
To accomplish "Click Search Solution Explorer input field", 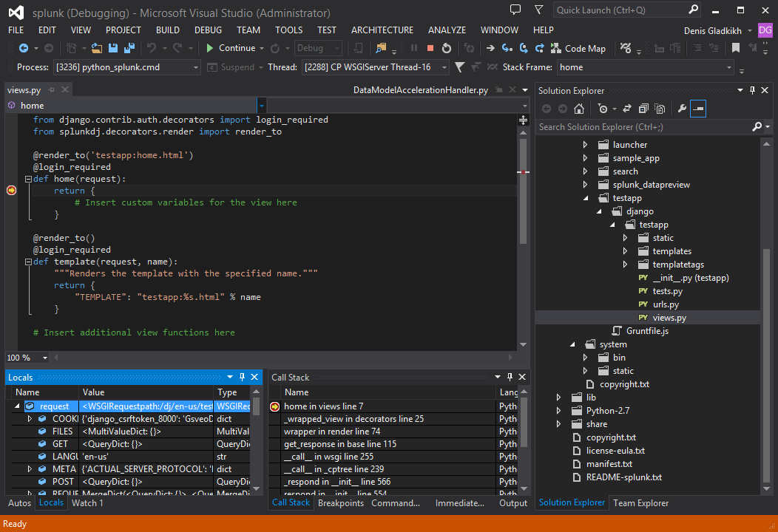I will [x=643, y=127].
